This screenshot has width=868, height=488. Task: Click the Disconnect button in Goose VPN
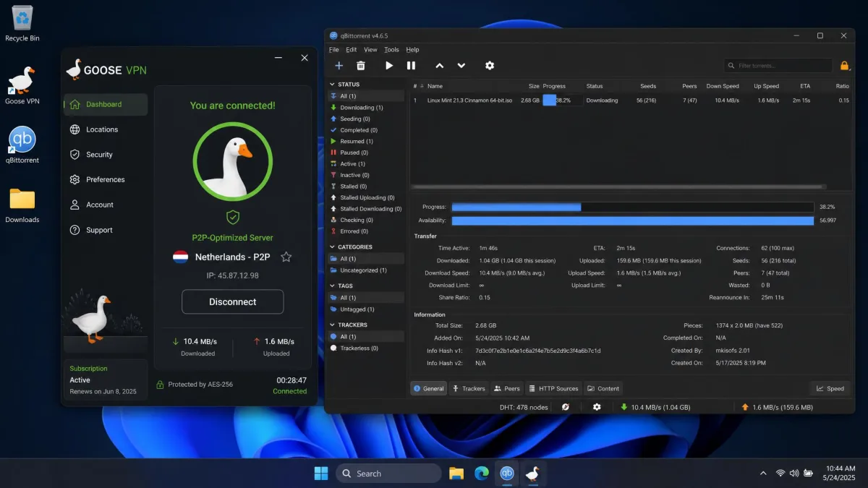[233, 301]
